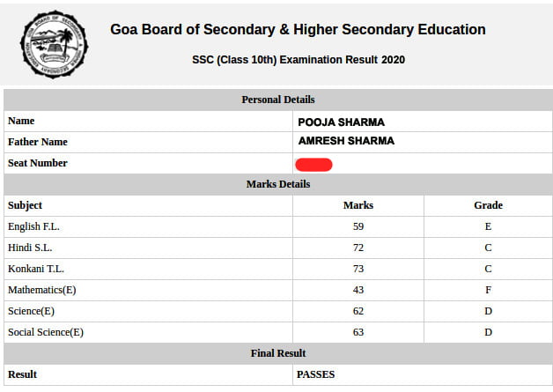
Task: Click the Grade column header
Action: pos(488,205)
